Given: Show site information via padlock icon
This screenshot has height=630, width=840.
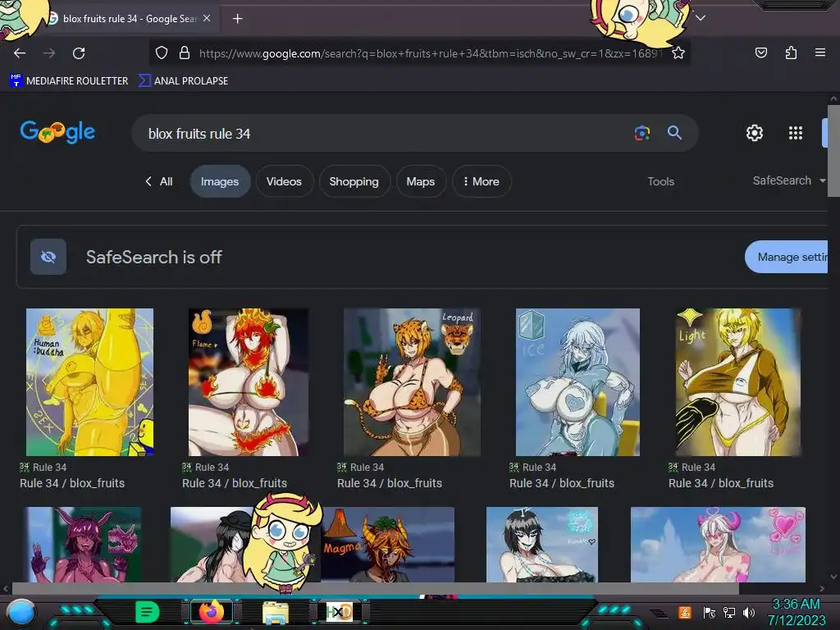Looking at the screenshot, I should (x=185, y=52).
